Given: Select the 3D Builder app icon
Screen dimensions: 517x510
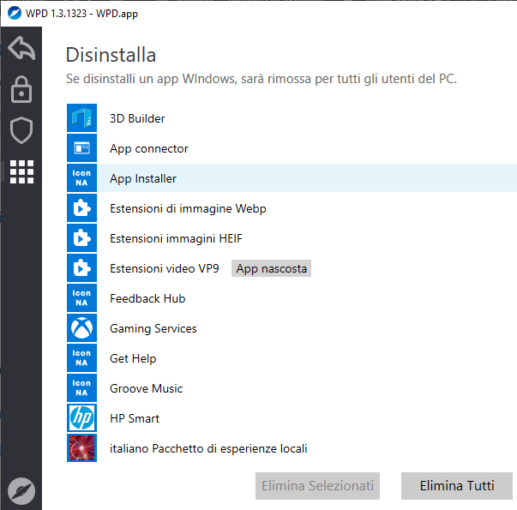Looking at the screenshot, I should point(82,118).
